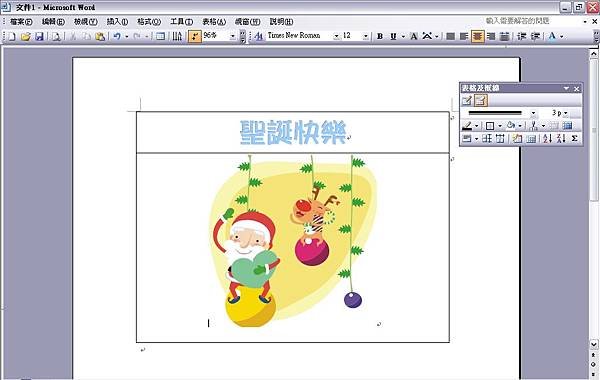Click the Print Preview icon
This screenshot has width=600, height=380.
pos(56,36)
